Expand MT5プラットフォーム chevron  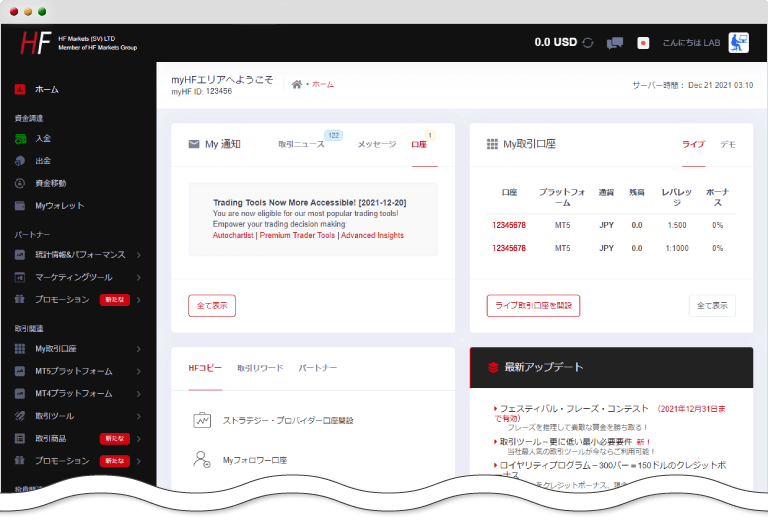139,372
